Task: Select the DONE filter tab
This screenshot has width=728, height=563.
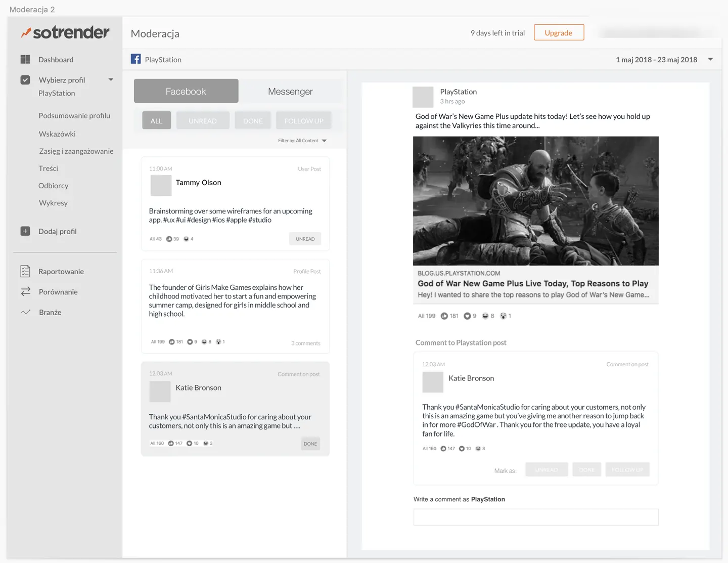Action: (x=253, y=120)
